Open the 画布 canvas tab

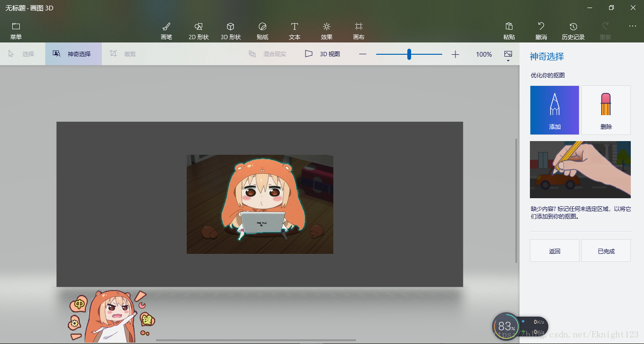pos(359,31)
